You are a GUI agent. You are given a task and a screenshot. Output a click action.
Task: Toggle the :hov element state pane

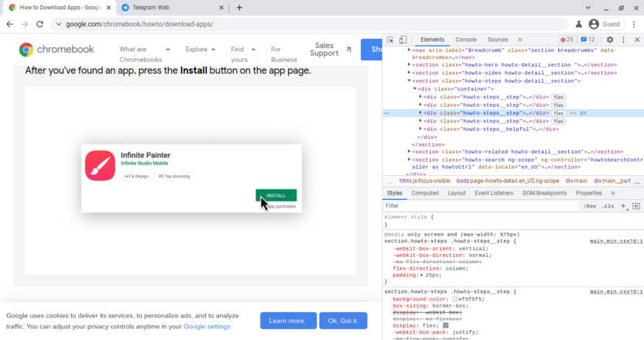590,206
